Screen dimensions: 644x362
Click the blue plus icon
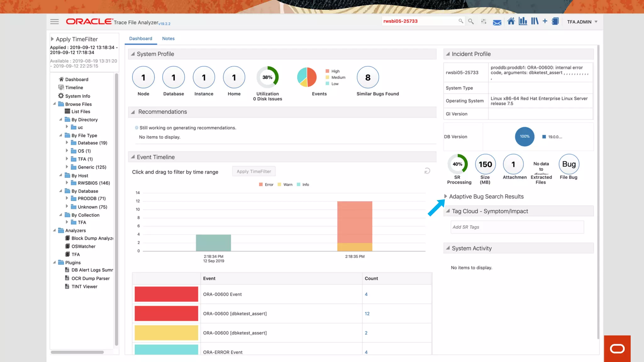point(545,21)
